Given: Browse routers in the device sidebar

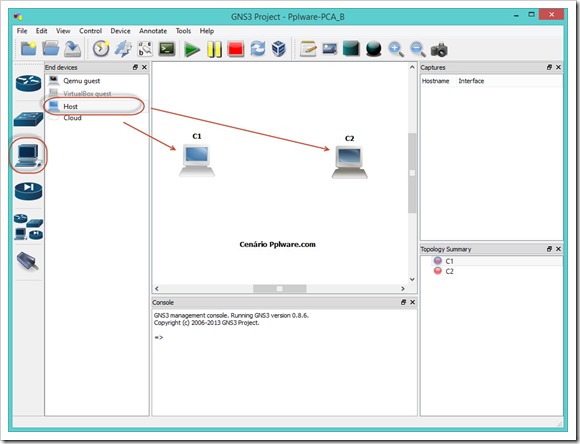Looking at the screenshot, I should tap(28, 83).
